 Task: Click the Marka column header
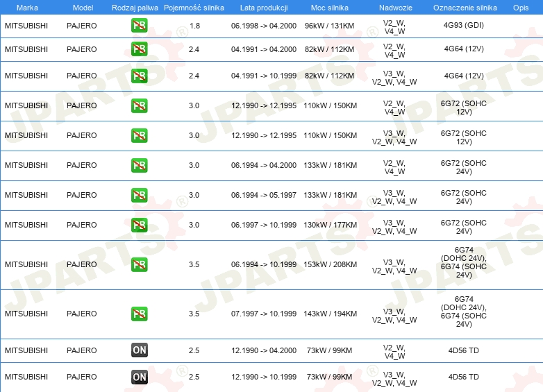[x=27, y=8]
